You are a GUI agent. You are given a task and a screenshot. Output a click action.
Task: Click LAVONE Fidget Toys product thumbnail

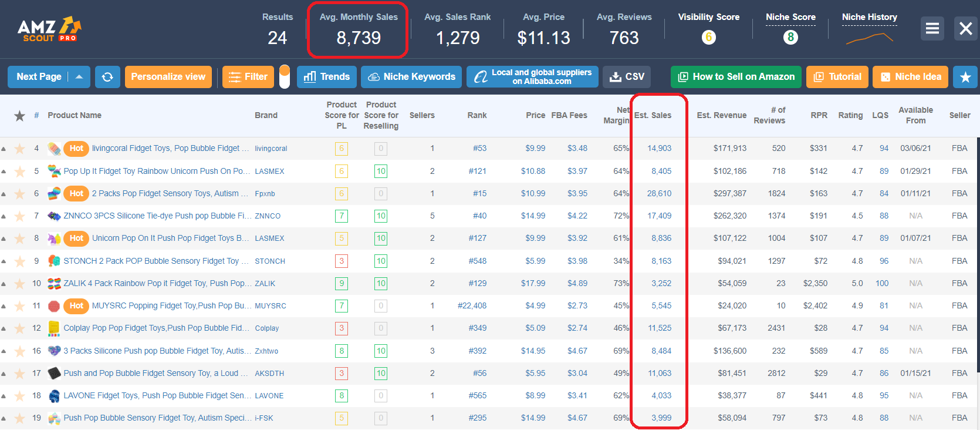click(54, 396)
